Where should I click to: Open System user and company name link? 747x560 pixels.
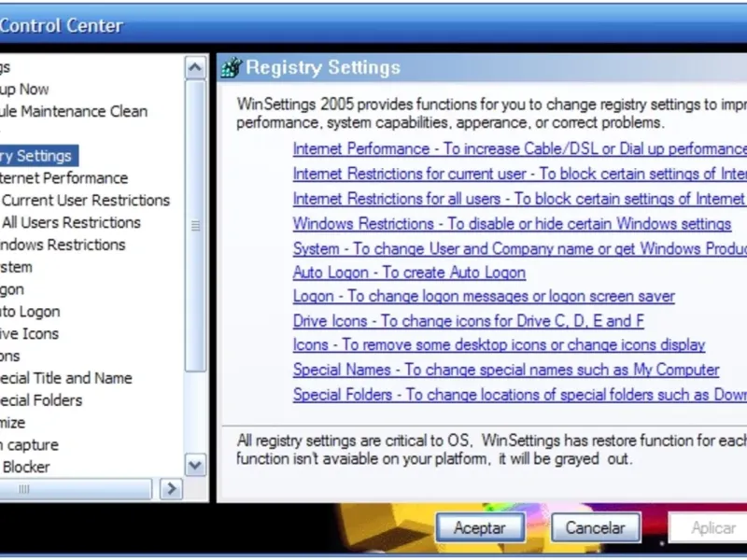[x=520, y=248]
